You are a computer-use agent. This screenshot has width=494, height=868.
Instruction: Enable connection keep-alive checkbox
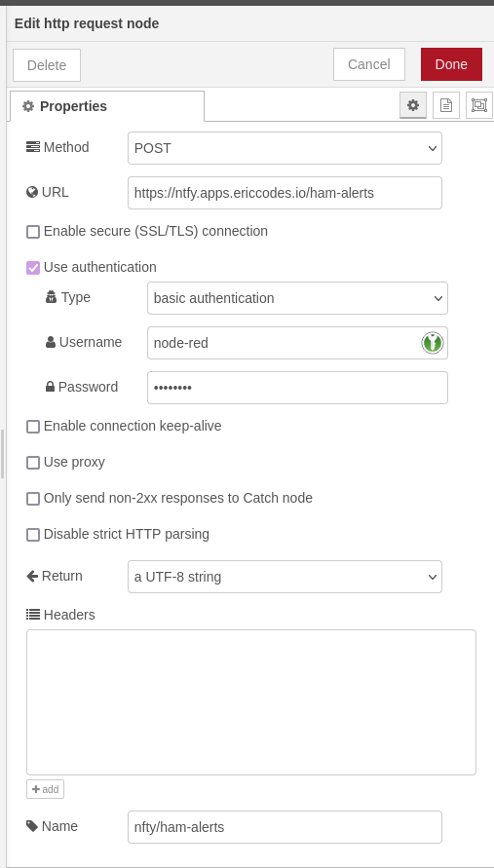[33, 427]
